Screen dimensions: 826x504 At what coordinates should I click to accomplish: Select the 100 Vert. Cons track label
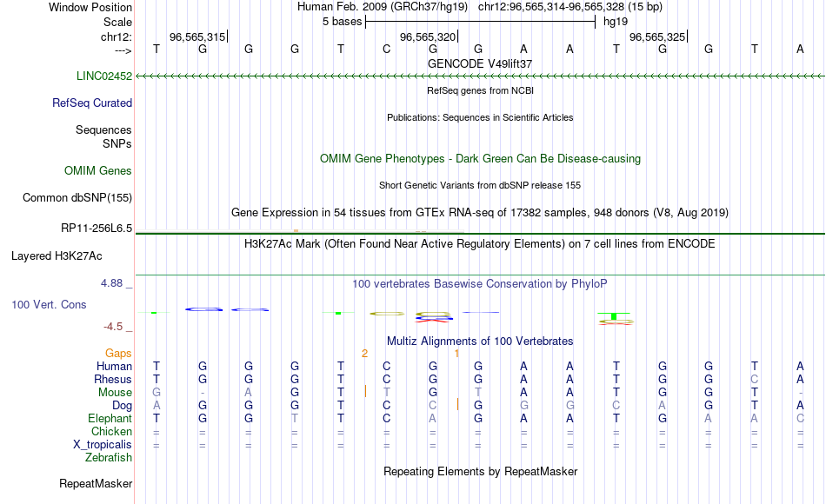49,304
